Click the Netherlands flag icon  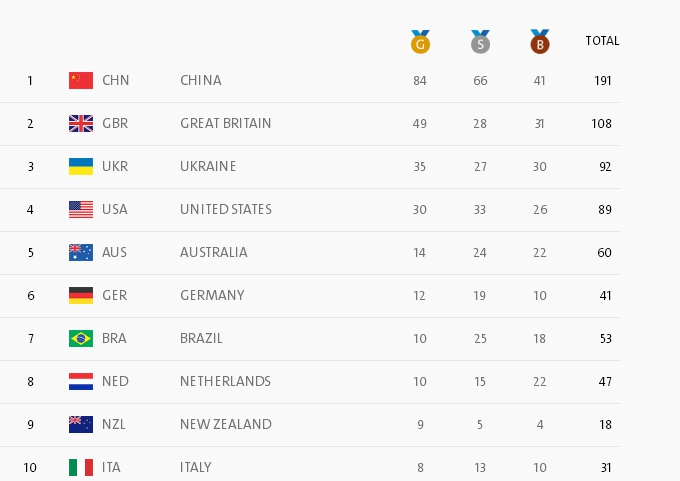(x=81, y=381)
